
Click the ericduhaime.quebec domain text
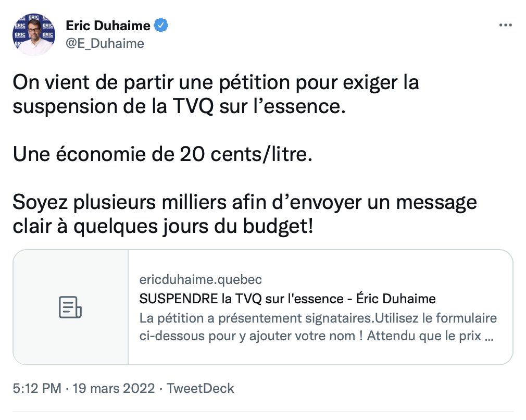point(201,279)
